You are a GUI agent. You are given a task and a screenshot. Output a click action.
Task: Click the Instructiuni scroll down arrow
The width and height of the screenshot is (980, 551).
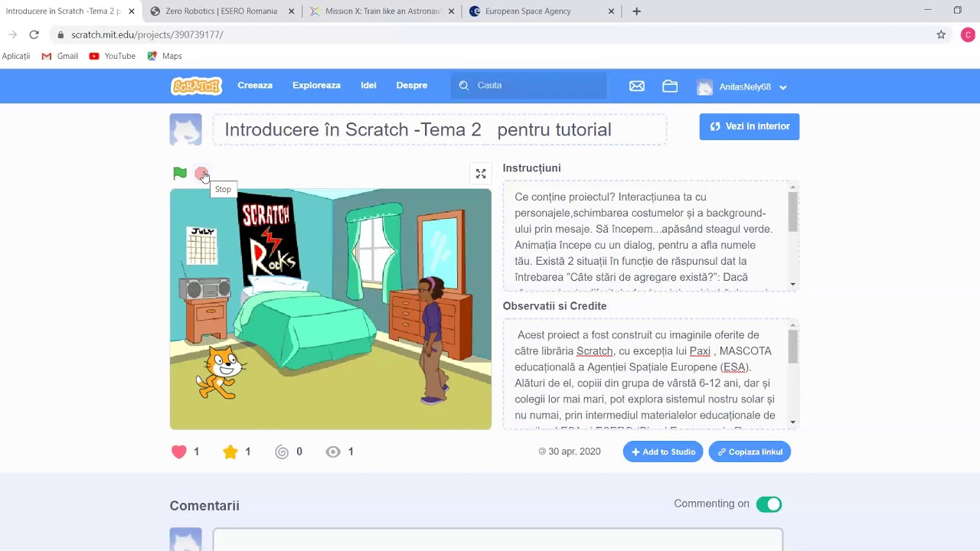(x=792, y=285)
